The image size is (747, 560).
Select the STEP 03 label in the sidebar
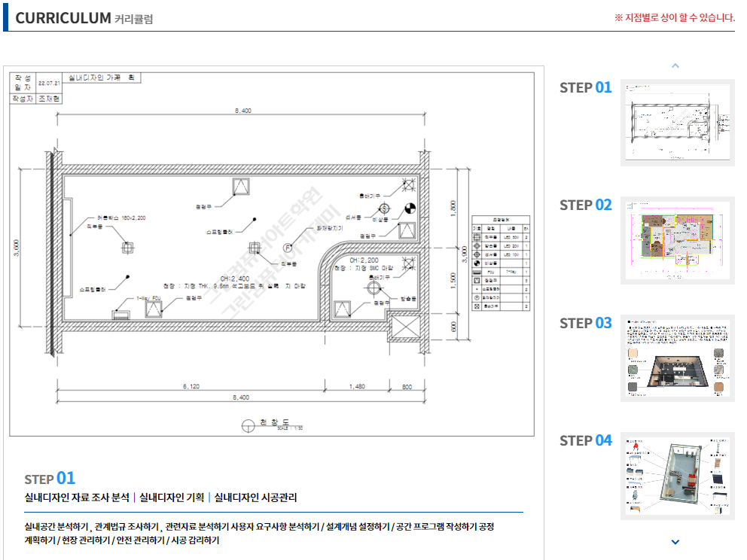(585, 323)
